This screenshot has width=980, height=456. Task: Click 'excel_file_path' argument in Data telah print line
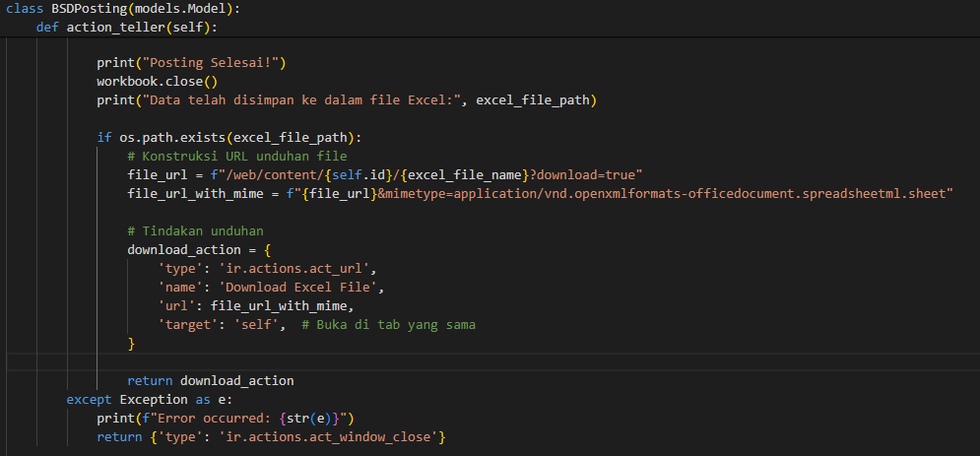tap(533, 99)
